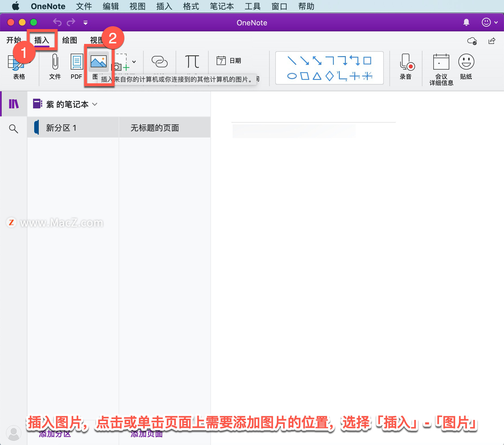Open the quick access toolbar customize arrow
The image size is (504, 445).
86,23
